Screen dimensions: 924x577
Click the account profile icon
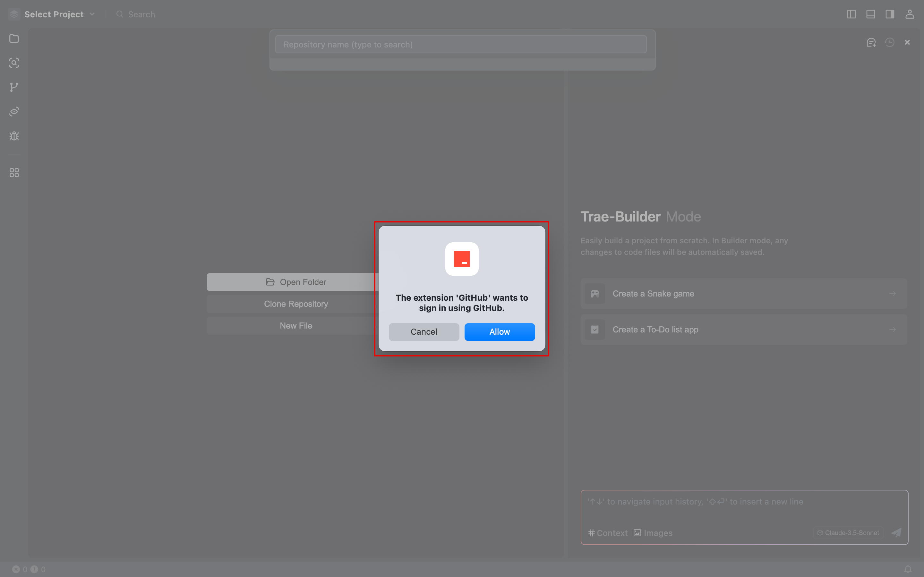[x=910, y=14]
